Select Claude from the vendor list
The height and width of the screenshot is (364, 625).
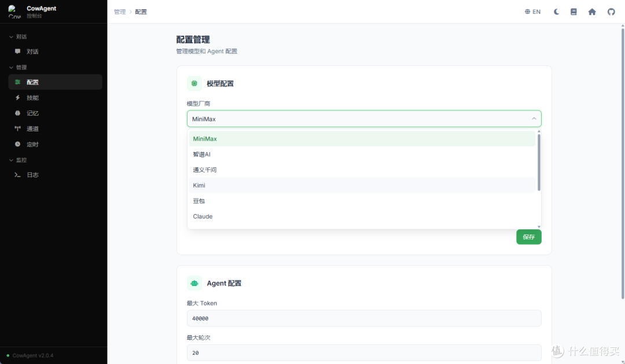coord(362,216)
